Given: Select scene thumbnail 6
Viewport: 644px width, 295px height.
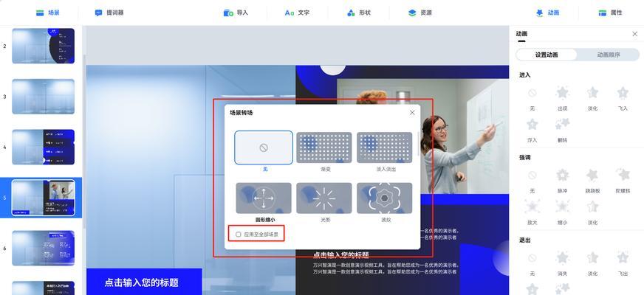Looking at the screenshot, I should [43, 248].
